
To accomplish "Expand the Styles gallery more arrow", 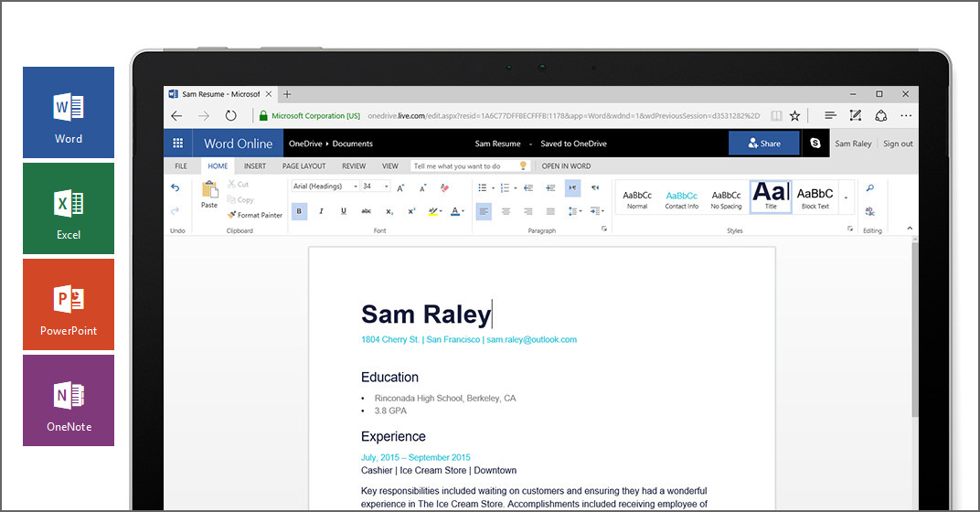I will coord(847,197).
